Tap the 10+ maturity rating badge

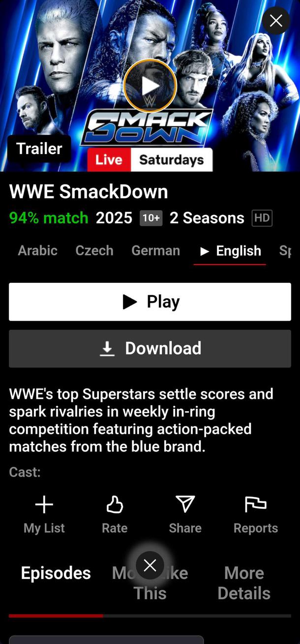click(x=151, y=218)
